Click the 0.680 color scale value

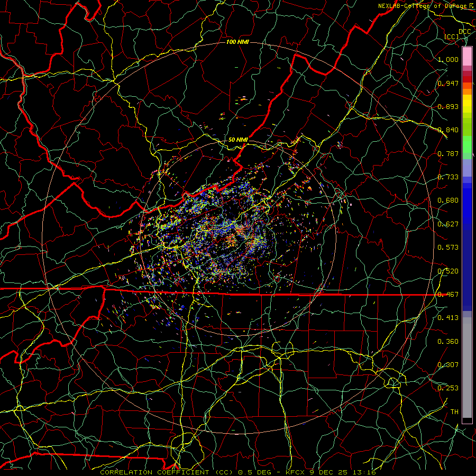tap(448, 200)
